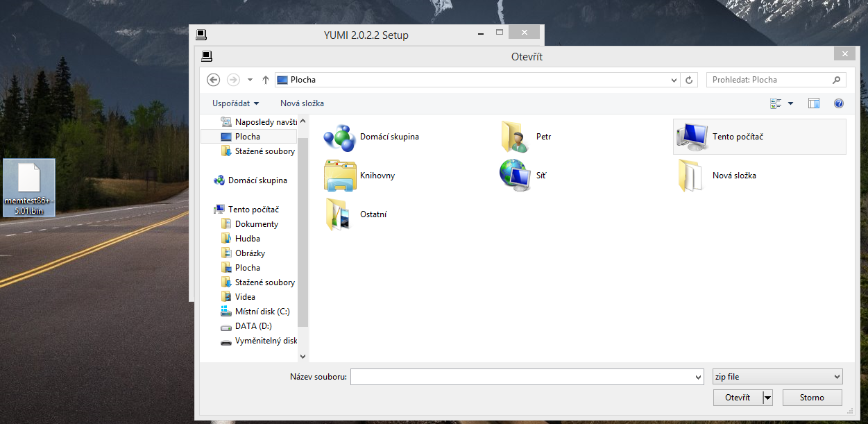This screenshot has width=868, height=424.
Task: Minimize the YUMI 2.0.2.2 Setup window
Action: 480,33
